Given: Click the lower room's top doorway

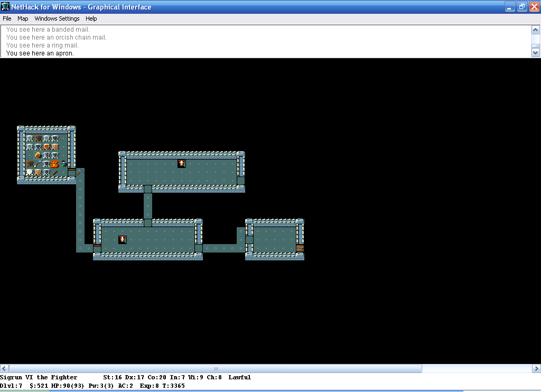Looking at the screenshot, I should 148,222.
